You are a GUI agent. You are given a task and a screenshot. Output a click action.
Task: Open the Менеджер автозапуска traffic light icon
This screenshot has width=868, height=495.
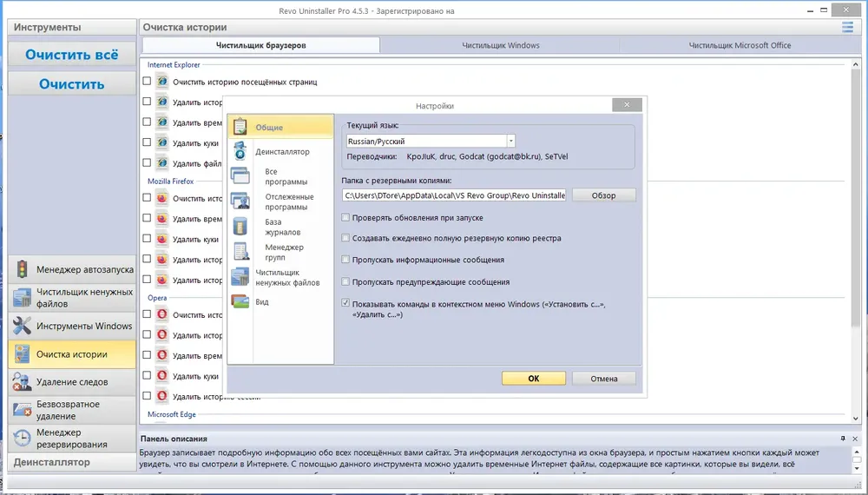[x=22, y=269]
